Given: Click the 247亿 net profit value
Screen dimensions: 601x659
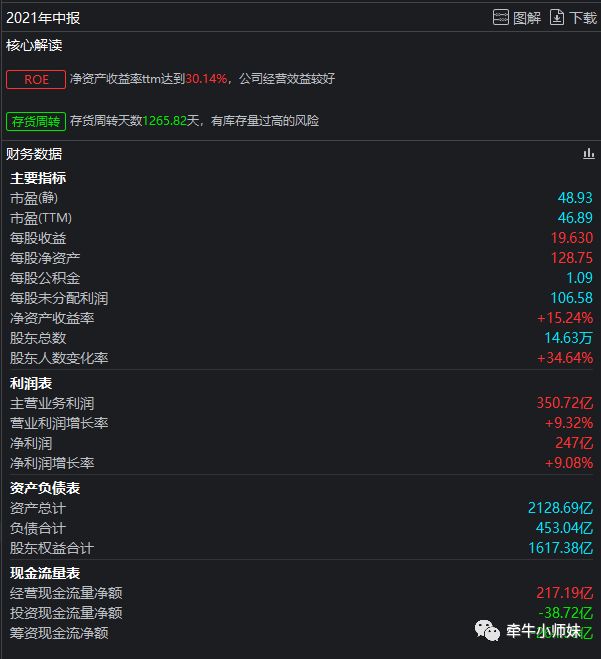Looking at the screenshot, I should [x=574, y=443].
